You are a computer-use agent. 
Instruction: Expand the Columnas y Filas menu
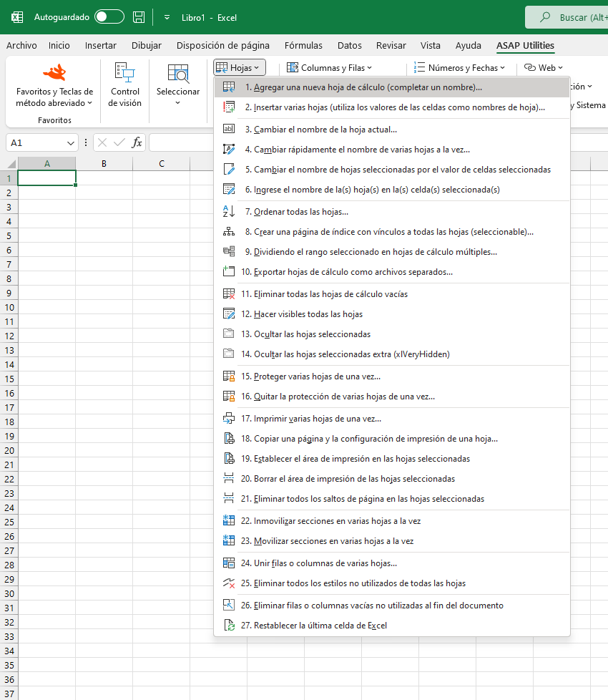pos(329,68)
